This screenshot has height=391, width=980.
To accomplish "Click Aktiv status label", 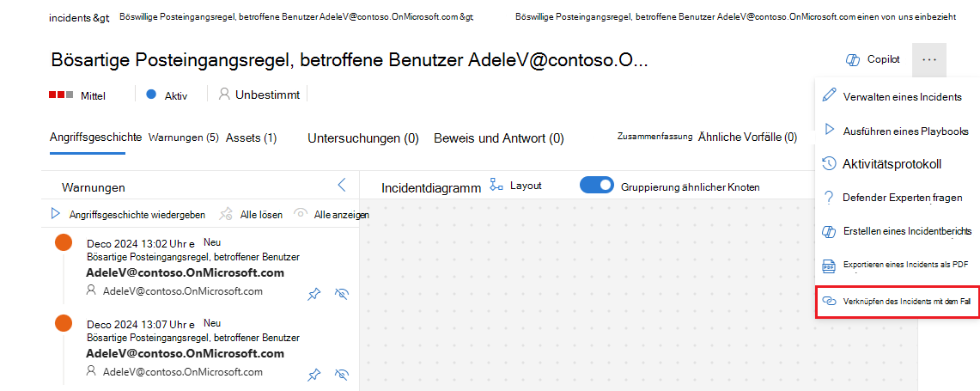I will (175, 96).
